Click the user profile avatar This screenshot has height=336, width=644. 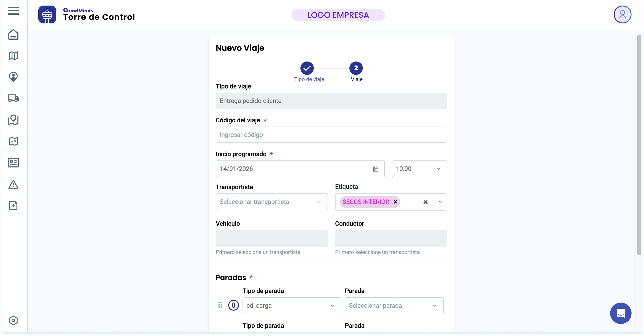[x=622, y=14]
